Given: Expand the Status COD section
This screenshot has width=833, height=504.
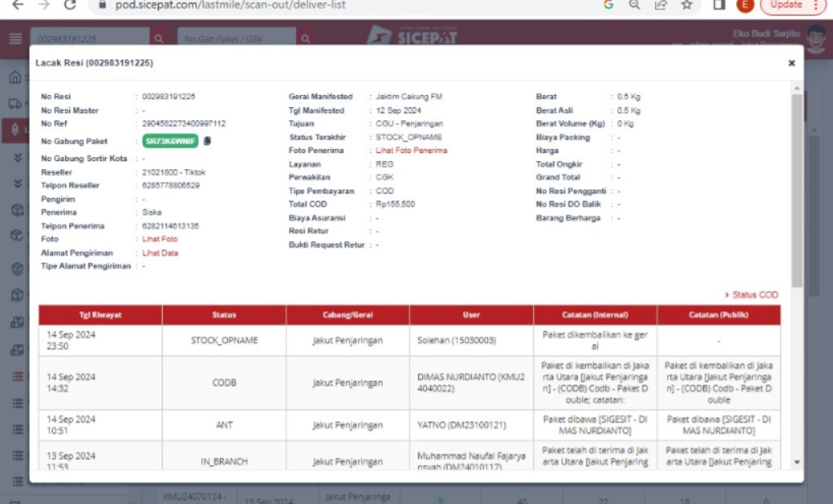Looking at the screenshot, I should coord(751,295).
